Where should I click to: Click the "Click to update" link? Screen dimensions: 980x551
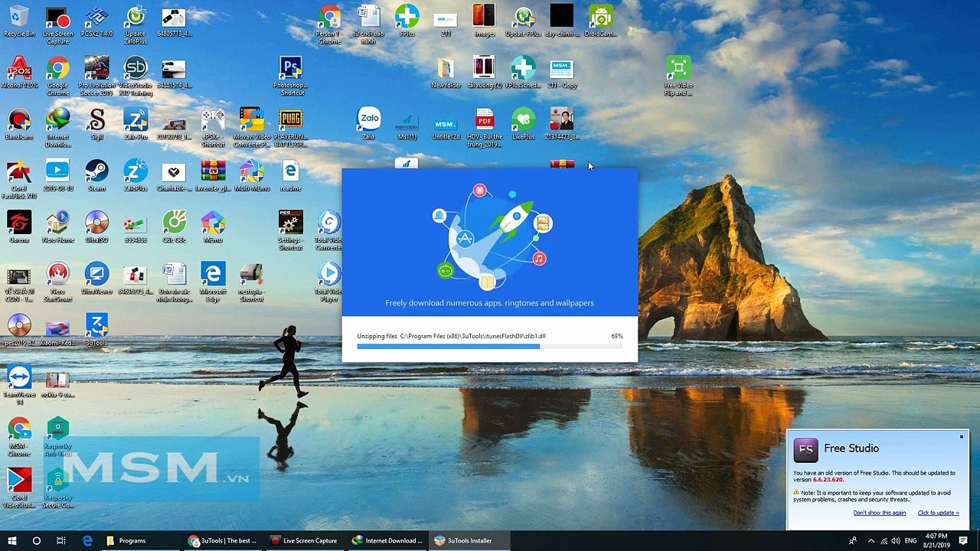pos(938,513)
